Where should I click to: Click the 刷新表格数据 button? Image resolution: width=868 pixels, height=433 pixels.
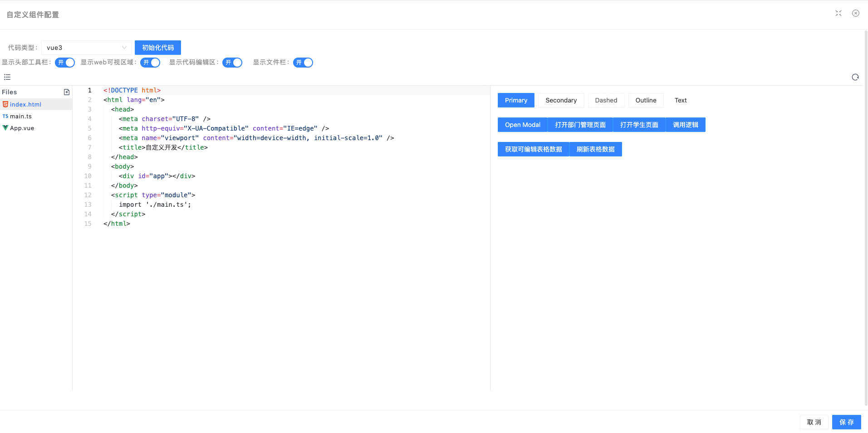(x=596, y=149)
